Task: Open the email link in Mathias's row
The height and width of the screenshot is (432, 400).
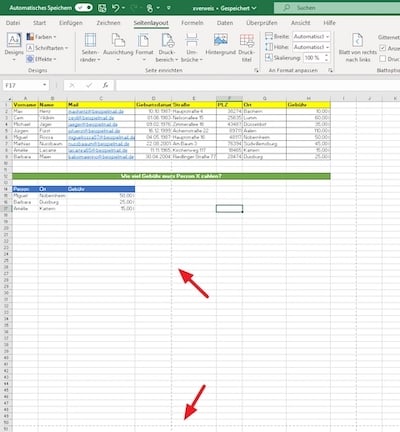Action: click(x=99, y=144)
